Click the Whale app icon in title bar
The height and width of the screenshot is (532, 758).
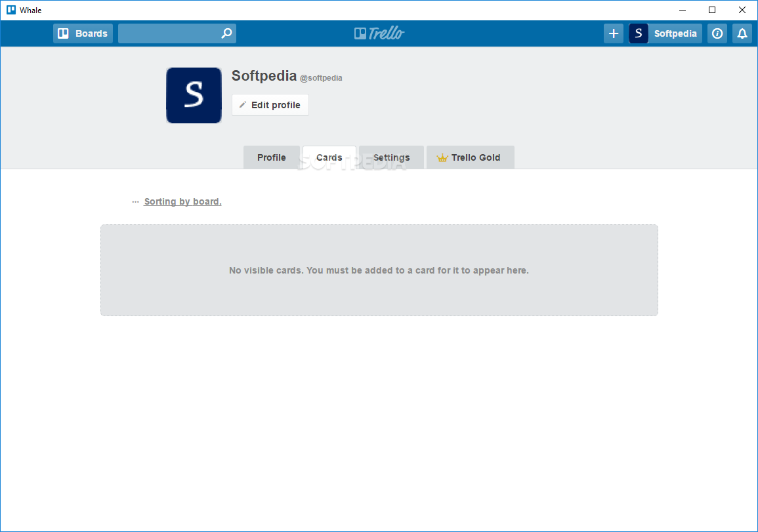pos(11,10)
